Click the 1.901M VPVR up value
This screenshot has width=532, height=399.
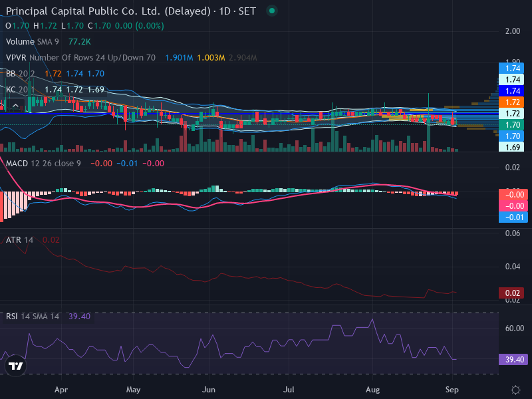(x=179, y=58)
